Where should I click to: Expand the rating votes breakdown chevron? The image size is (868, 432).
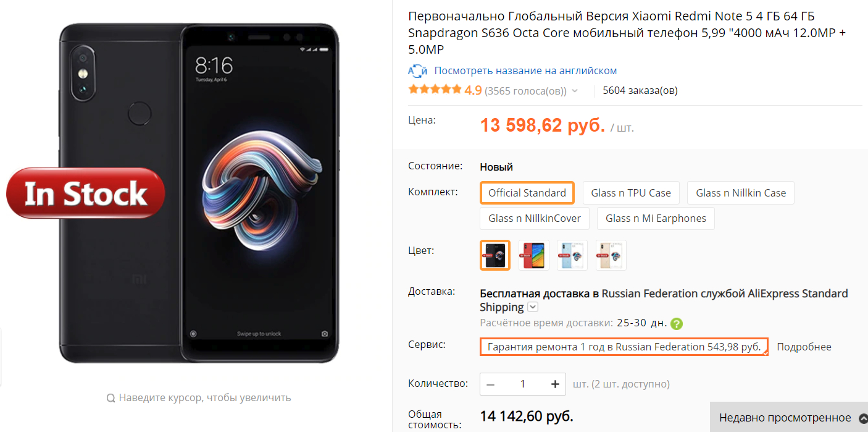coord(575,91)
